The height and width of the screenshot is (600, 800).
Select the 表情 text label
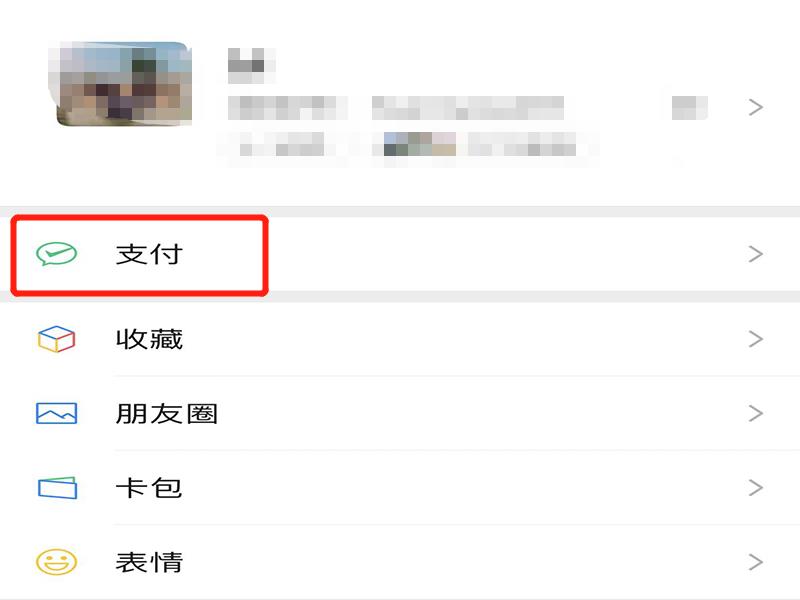149,562
